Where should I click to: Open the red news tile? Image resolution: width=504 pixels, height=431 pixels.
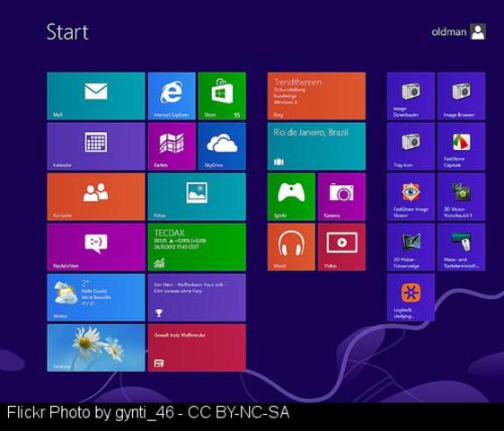pyautogui.click(x=197, y=347)
